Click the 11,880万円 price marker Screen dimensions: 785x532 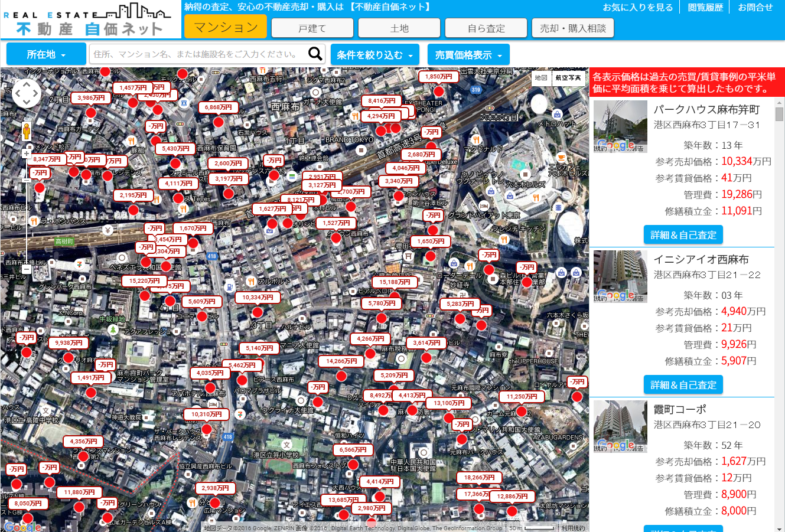point(80,492)
